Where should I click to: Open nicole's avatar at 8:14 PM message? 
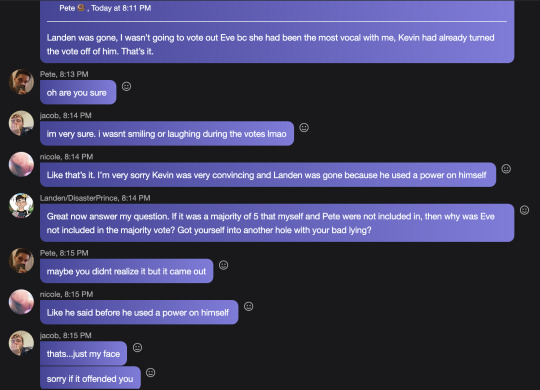[21, 164]
